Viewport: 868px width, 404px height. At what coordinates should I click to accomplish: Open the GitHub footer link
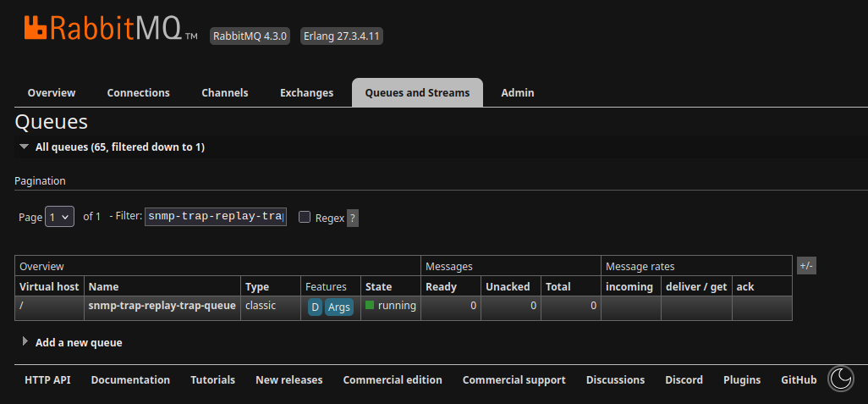click(x=799, y=380)
